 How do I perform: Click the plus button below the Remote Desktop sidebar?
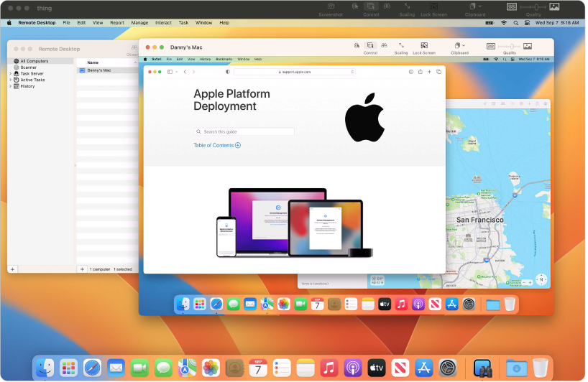tap(12, 269)
